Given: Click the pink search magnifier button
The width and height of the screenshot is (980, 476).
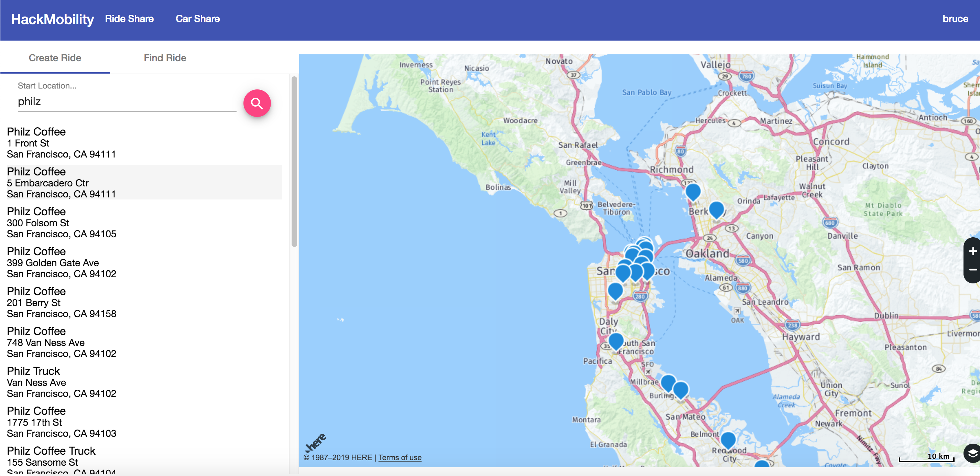Looking at the screenshot, I should [x=257, y=103].
